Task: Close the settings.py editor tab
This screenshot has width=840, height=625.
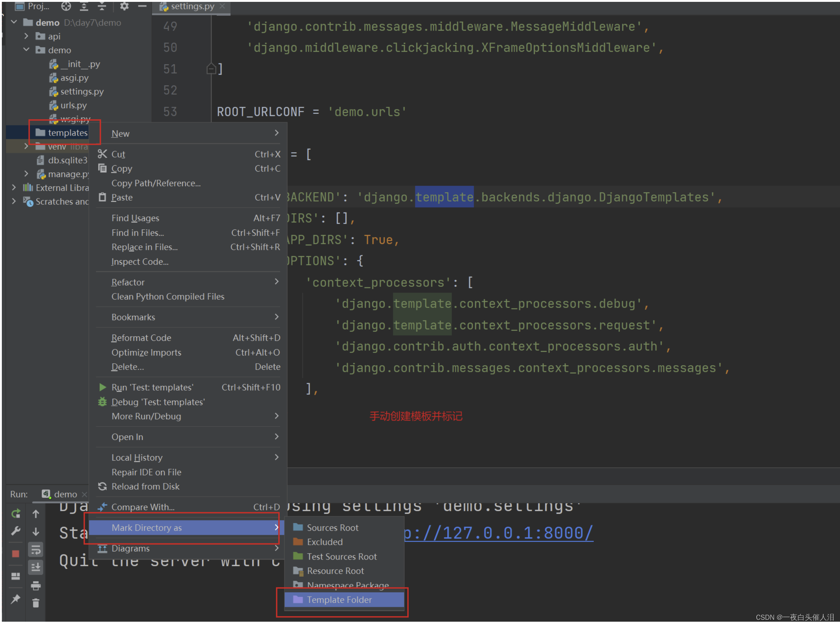Action: [223, 6]
